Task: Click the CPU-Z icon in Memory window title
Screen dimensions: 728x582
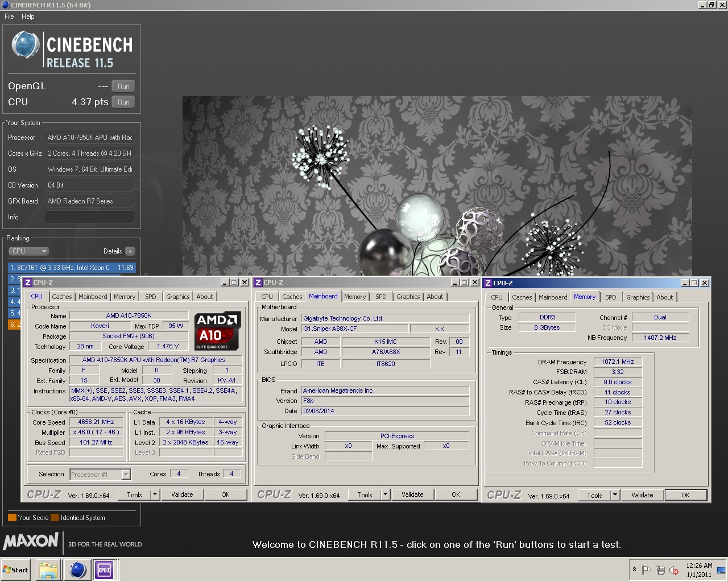Action: coord(487,283)
